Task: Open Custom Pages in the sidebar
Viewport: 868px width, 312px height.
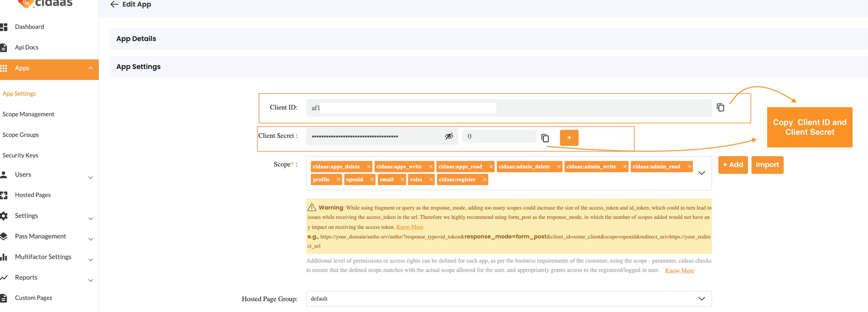Action: pyautogui.click(x=33, y=297)
